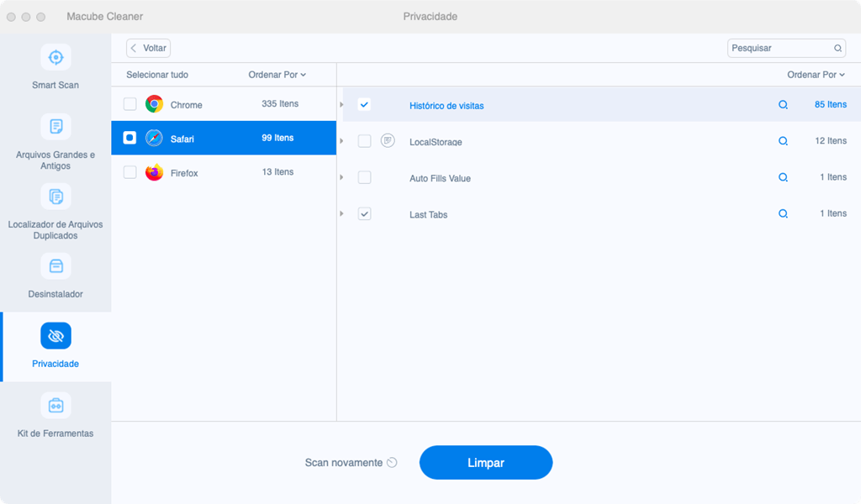Switch to Smart Scan section

[x=55, y=67]
